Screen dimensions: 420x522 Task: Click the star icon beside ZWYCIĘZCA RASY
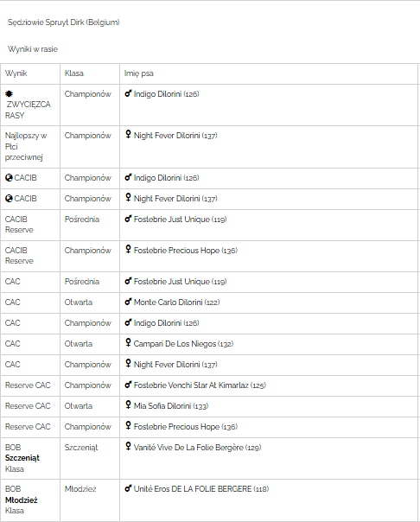(9, 94)
